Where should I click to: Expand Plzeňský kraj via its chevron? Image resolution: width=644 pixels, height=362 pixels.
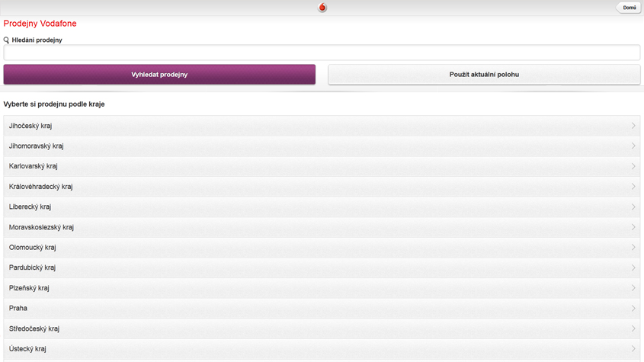pos(633,288)
